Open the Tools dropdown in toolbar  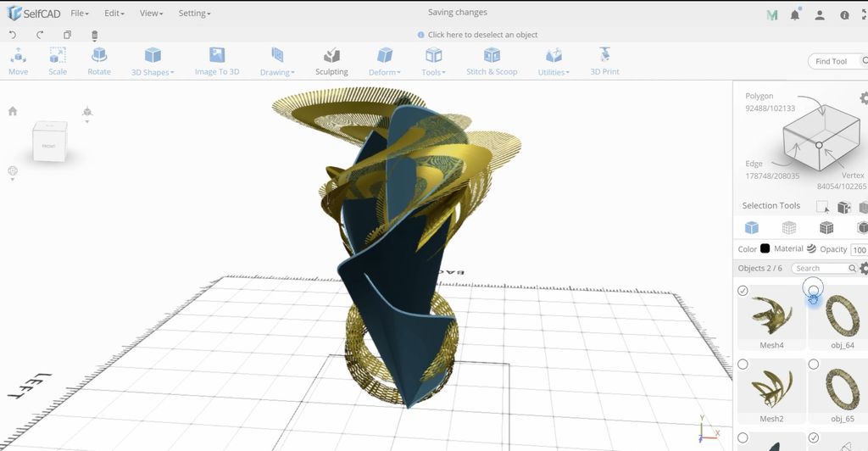[433, 61]
